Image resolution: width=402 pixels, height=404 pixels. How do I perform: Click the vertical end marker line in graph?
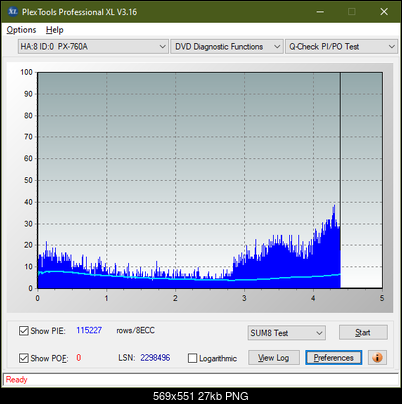[340, 180]
